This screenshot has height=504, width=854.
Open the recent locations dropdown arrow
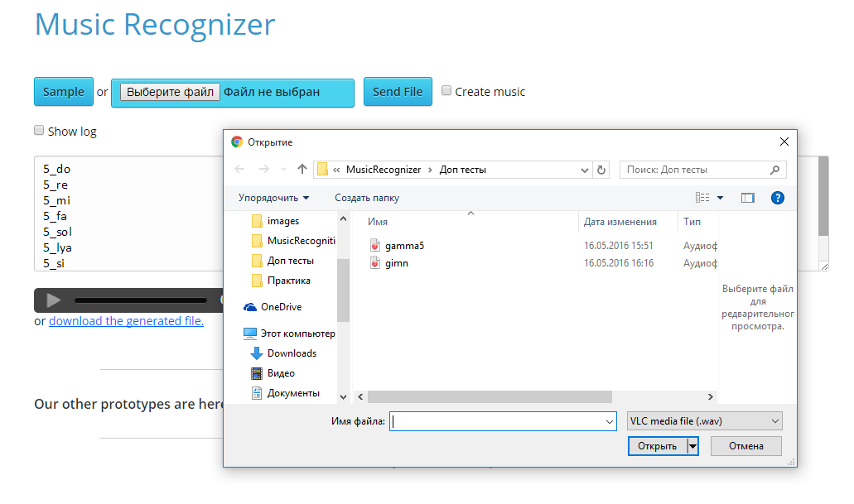click(x=283, y=170)
